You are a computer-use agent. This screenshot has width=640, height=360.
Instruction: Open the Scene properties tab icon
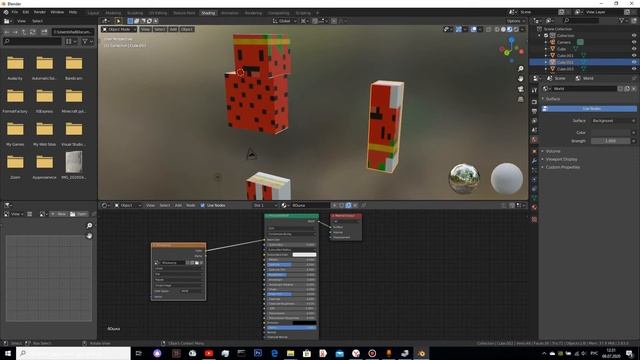coord(534,130)
